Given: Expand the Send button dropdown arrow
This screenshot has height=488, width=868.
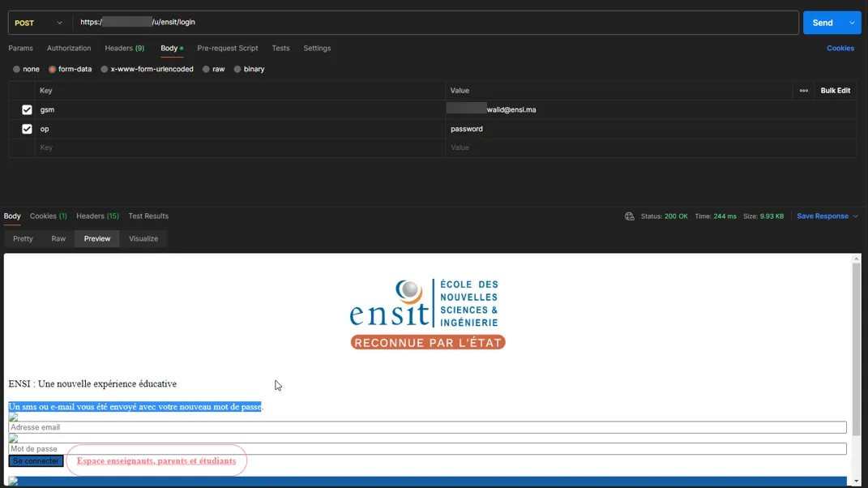Looking at the screenshot, I should click(852, 23).
